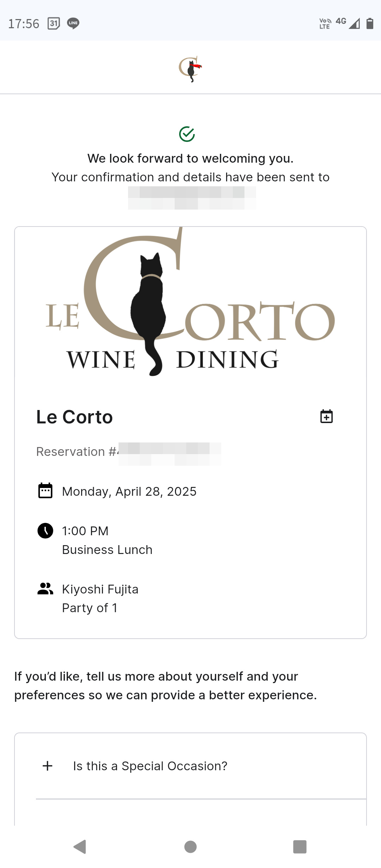Tap the calendar notification icon in status bar
The height and width of the screenshot is (868, 381).
(x=54, y=23)
